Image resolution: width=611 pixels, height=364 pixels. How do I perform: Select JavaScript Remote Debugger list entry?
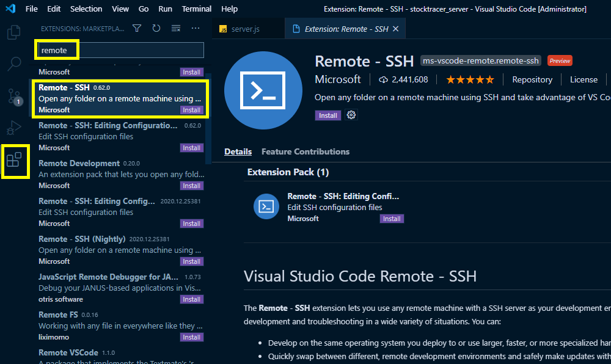click(x=121, y=288)
